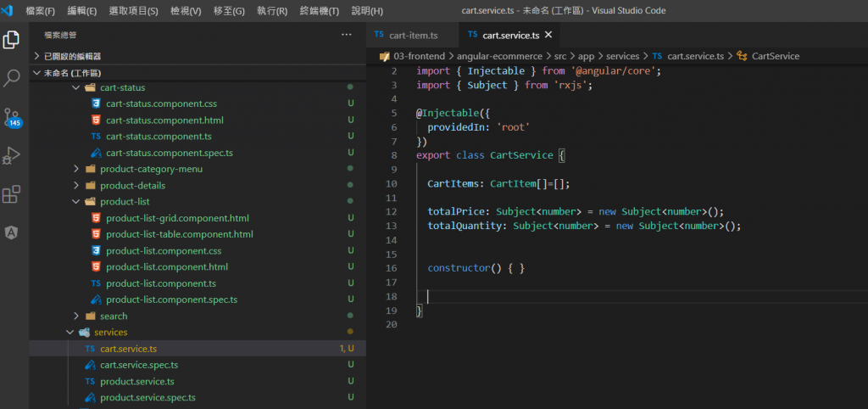Click the explorer panel more actions ellipsis

coord(346,35)
